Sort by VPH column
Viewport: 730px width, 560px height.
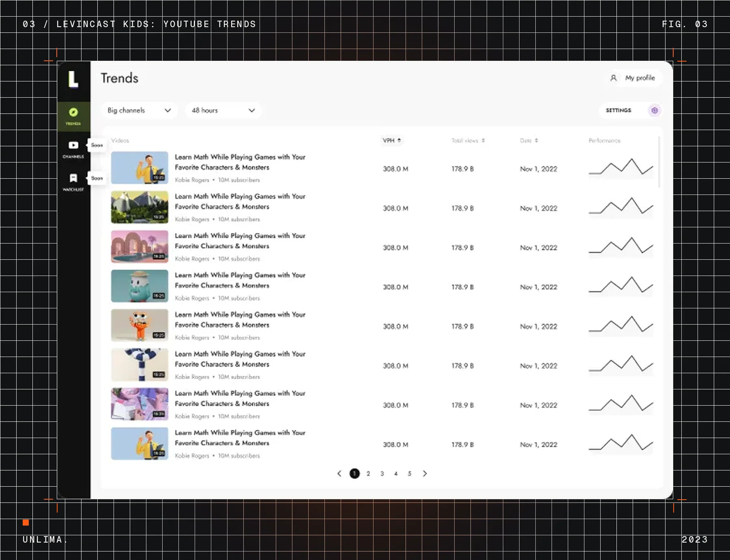[x=392, y=140]
